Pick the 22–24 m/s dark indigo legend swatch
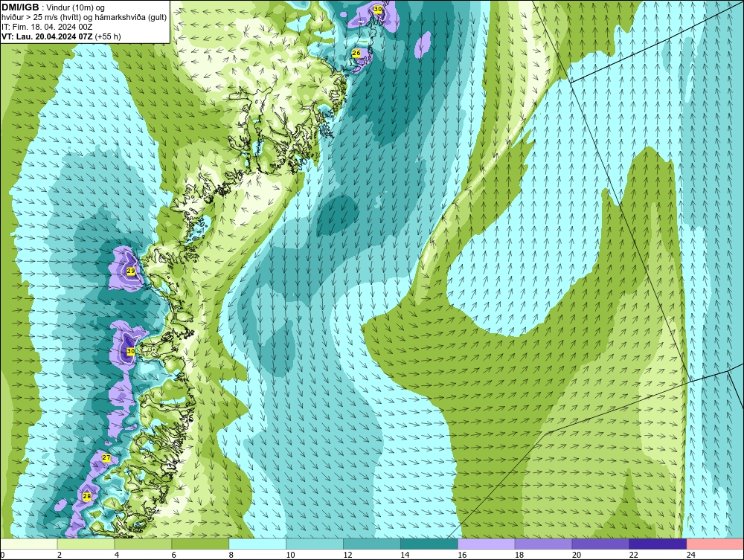This screenshot has width=744, height=560. (x=658, y=544)
